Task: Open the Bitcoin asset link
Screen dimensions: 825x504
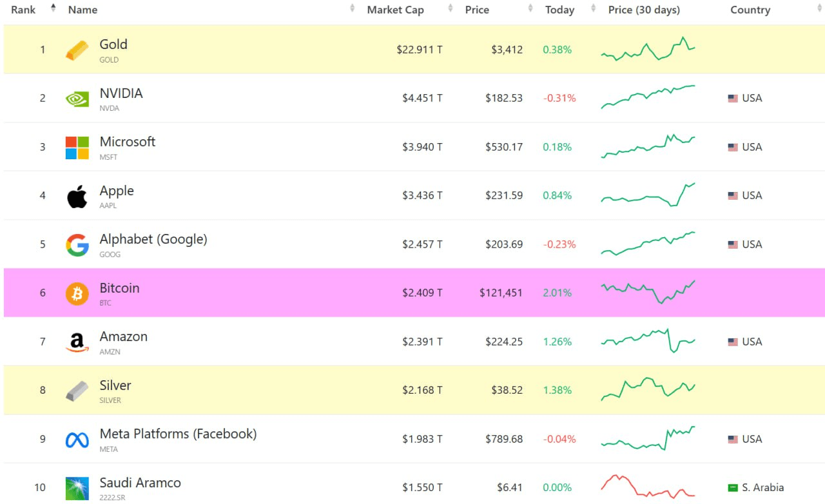Action: pyautogui.click(x=119, y=288)
